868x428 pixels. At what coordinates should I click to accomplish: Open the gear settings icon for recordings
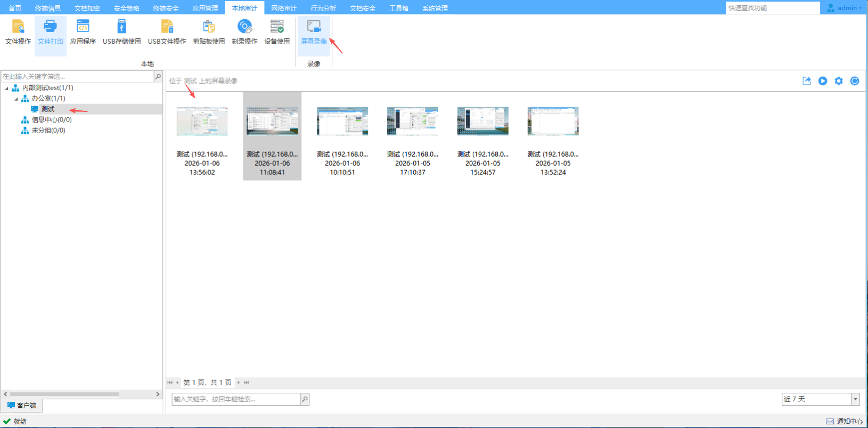tap(839, 81)
